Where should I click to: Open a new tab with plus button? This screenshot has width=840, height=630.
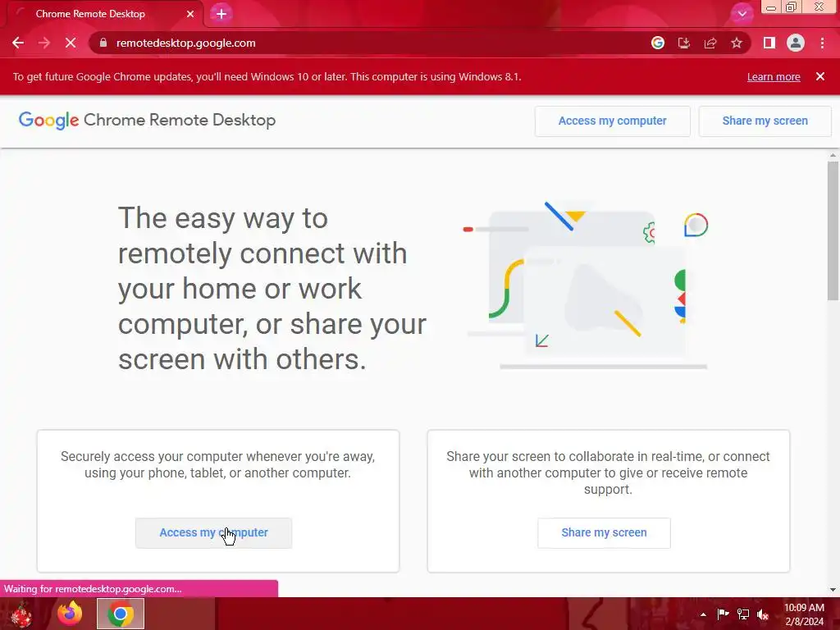pyautogui.click(x=221, y=14)
